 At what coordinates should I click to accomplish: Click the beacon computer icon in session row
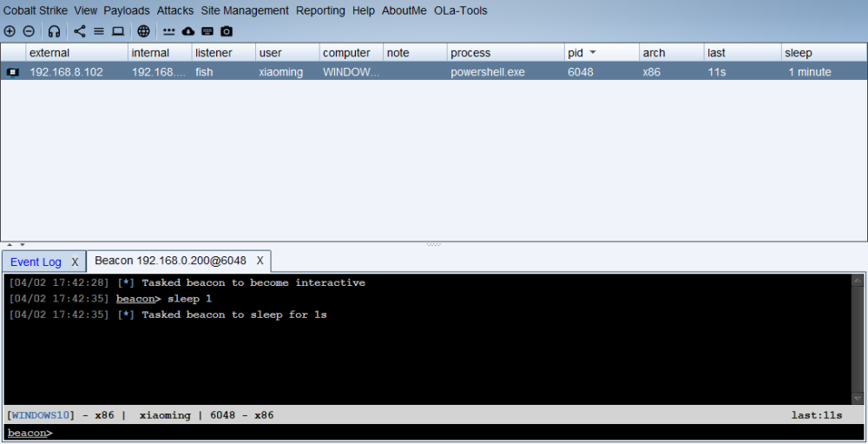pyautogui.click(x=13, y=72)
